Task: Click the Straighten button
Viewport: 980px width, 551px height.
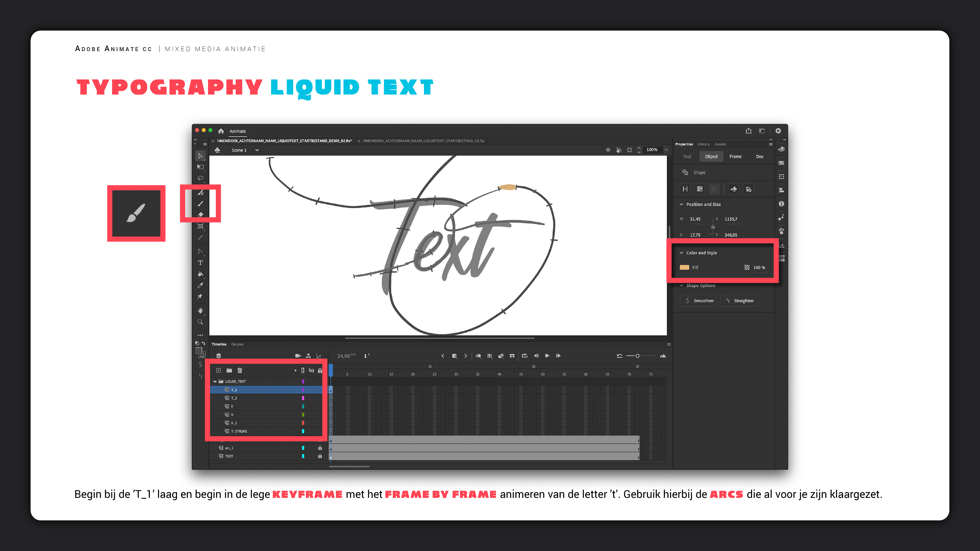Action: pos(739,301)
